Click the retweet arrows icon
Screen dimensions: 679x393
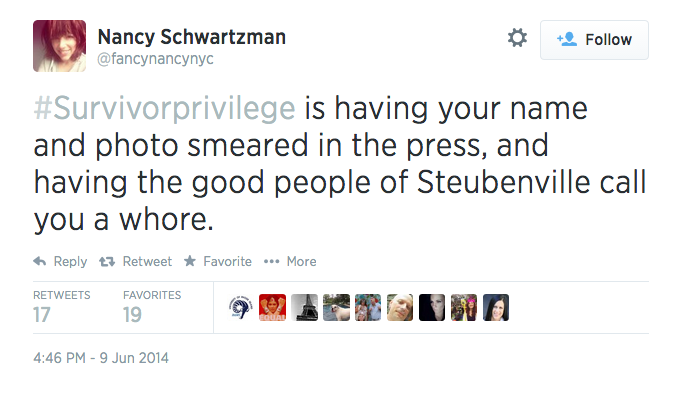click(x=107, y=261)
